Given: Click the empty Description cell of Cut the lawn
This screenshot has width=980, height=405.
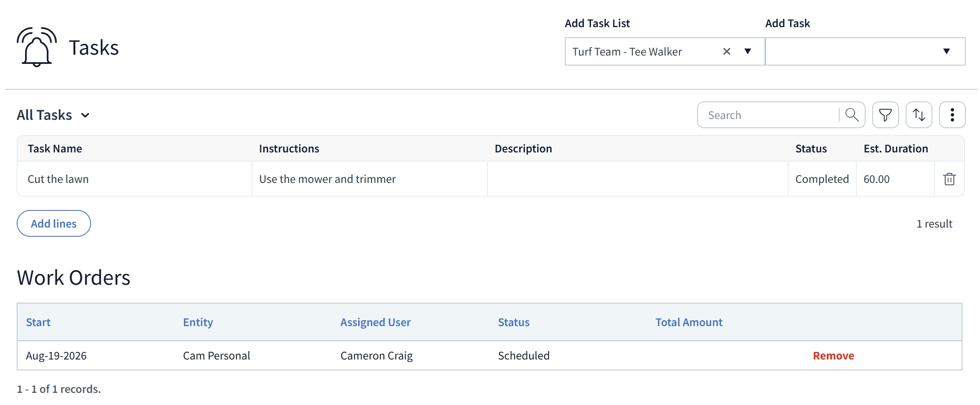Looking at the screenshot, I should pos(638,179).
